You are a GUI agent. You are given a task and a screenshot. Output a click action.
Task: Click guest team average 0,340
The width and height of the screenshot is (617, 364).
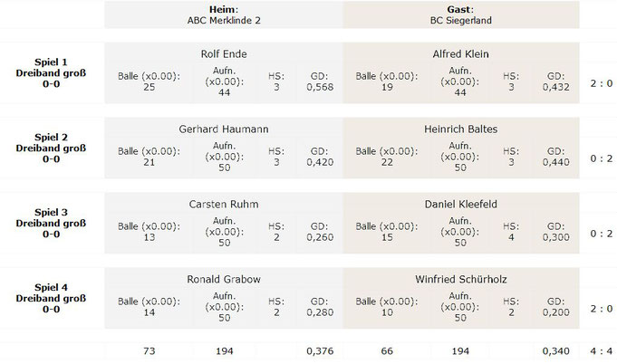(555, 350)
